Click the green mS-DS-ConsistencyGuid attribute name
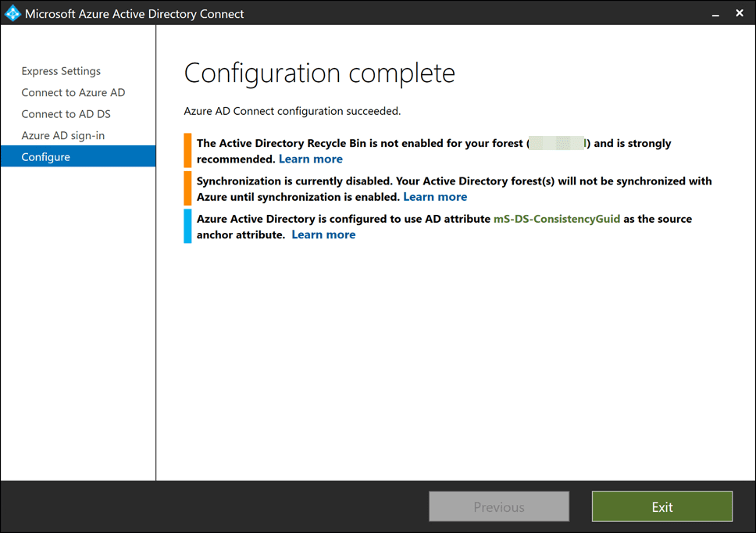The image size is (756, 533). click(x=557, y=219)
